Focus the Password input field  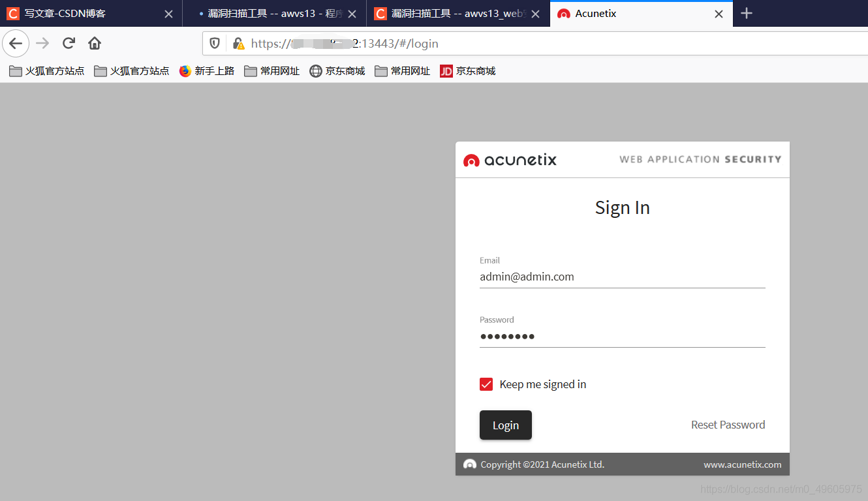click(623, 337)
